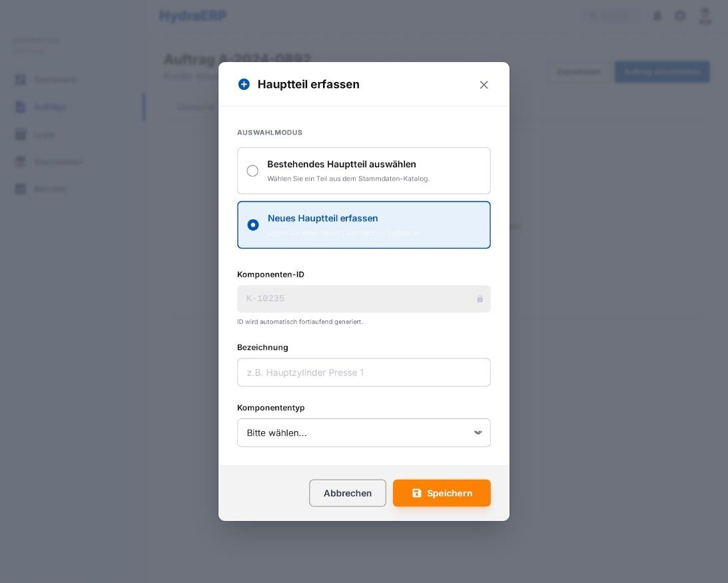
Task: Click the chevron arrow of Bitte wählen
Action: click(x=478, y=432)
